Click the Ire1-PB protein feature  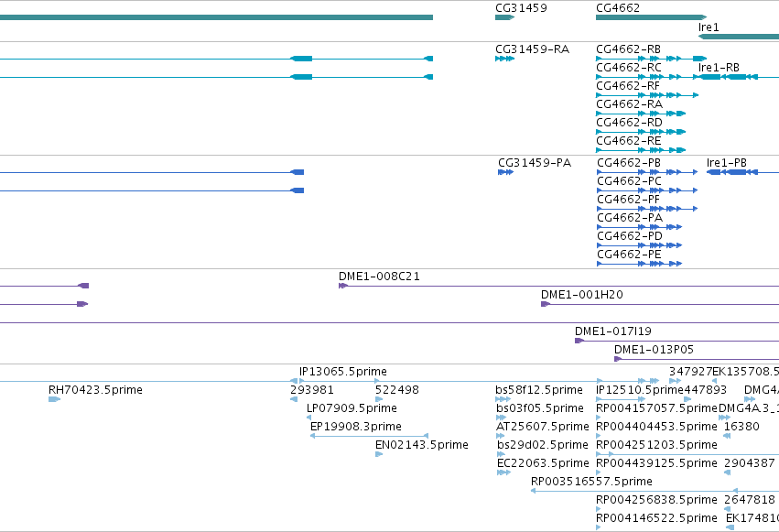click(742, 172)
